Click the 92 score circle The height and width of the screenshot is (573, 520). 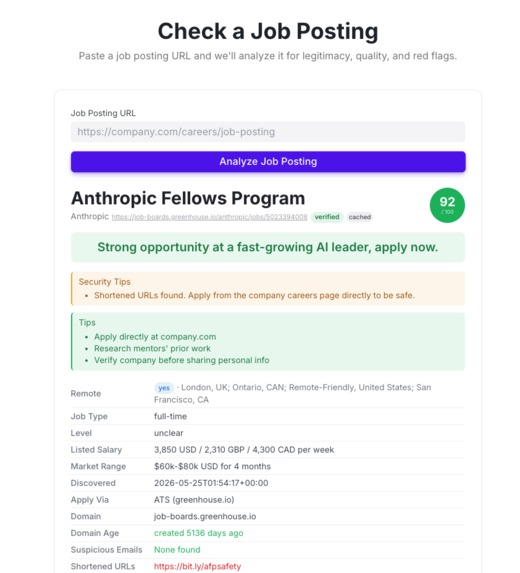point(447,205)
